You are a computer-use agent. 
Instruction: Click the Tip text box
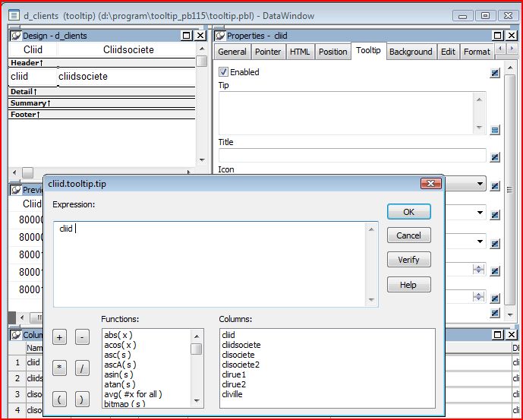coord(347,113)
